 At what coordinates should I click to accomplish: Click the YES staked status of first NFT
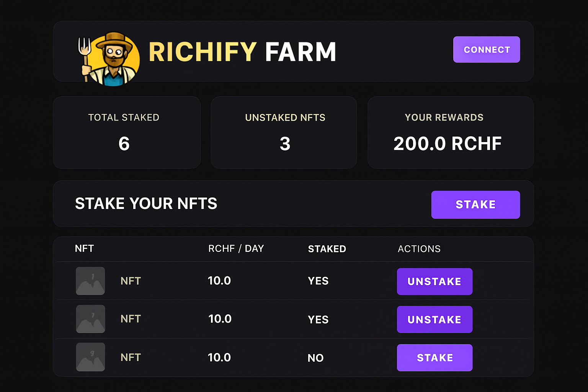coord(318,281)
